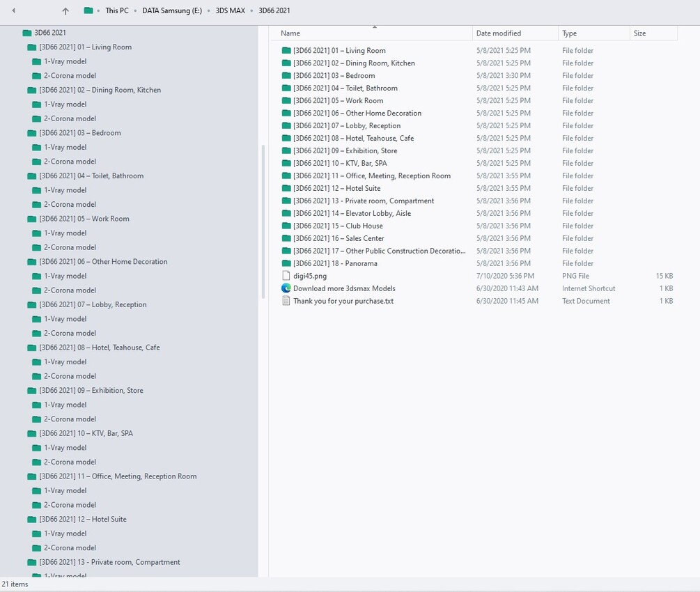Image resolution: width=700 pixels, height=592 pixels.
Task: Select 14 – Elevator Lobby, Aisle in file list
Action: click(x=352, y=213)
